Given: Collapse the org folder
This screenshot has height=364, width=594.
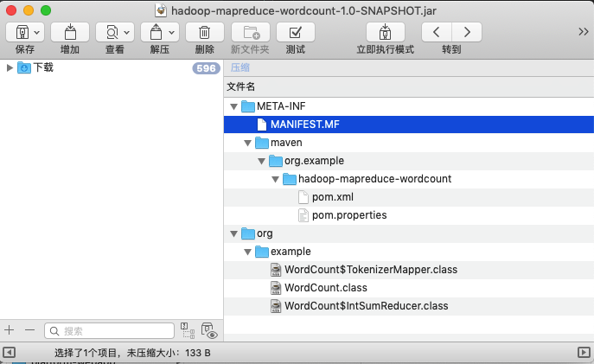Looking at the screenshot, I should click(234, 234).
